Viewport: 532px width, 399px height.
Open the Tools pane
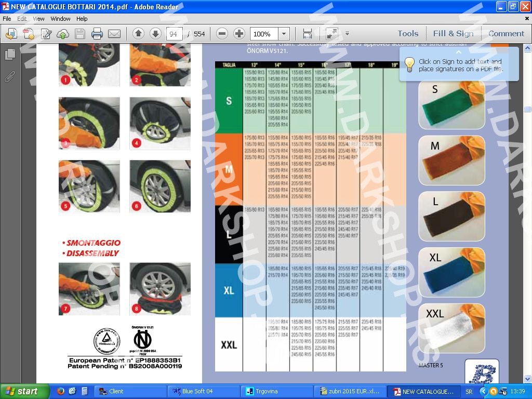pos(408,34)
